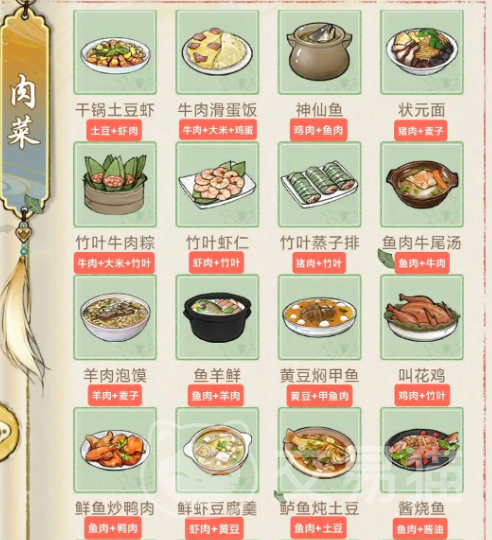Click the 鲜鱼炒鸭肉 dish name
The image size is (492, 540).
click(x=115, y=508)
